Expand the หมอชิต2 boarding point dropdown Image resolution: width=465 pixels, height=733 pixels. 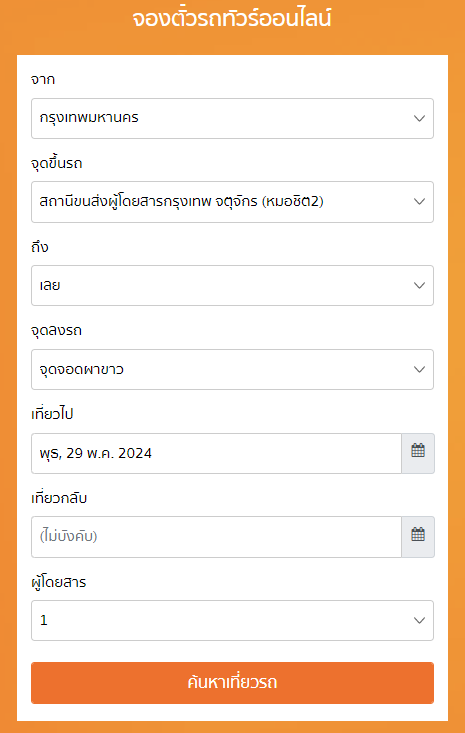232,202
